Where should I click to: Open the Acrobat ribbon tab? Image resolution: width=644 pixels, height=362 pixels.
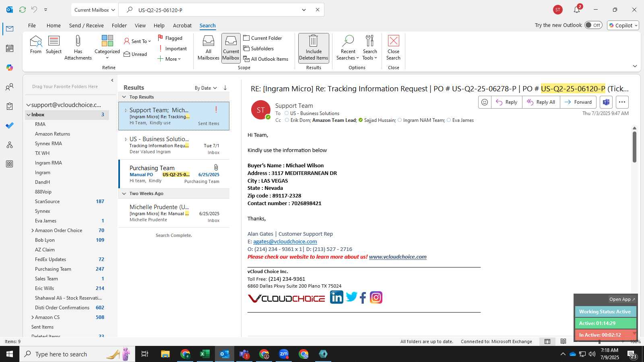[x=182, y=25]
